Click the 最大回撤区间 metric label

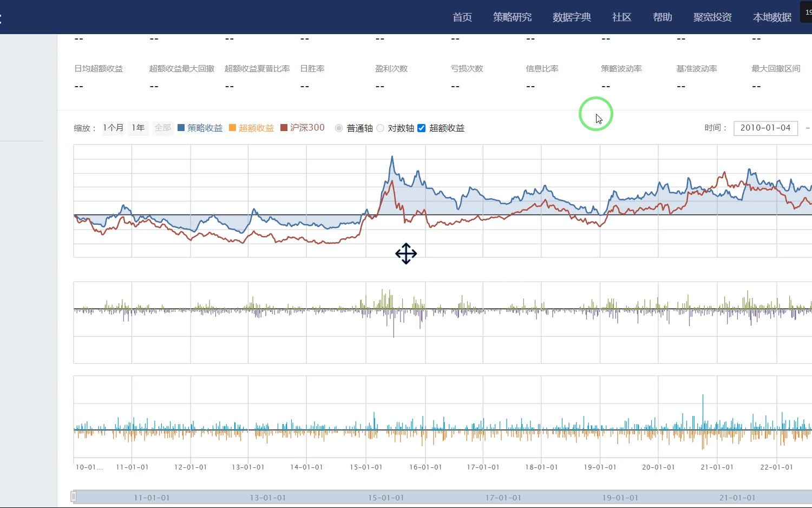click(x=776, y=69)
